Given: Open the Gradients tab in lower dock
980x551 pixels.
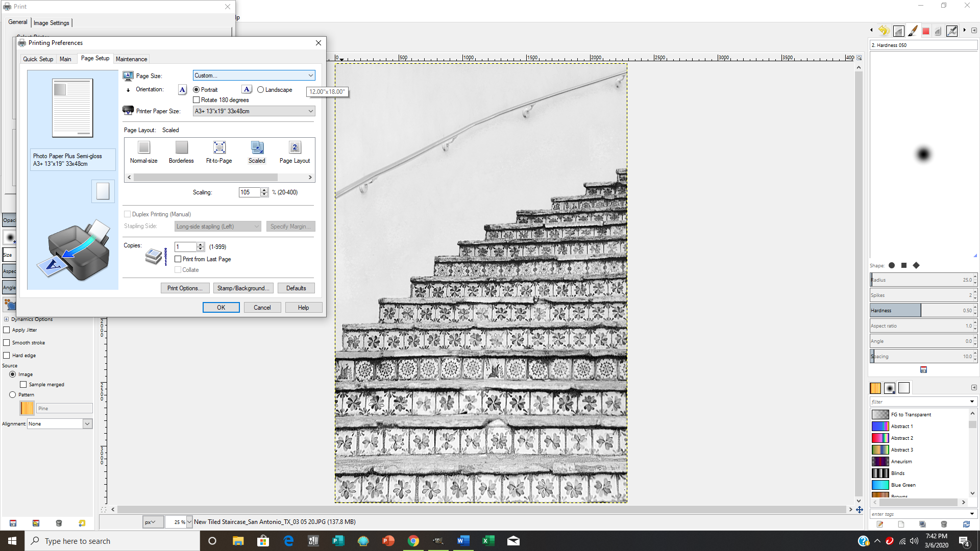Looking at the screenshot, I should point(904,388).
